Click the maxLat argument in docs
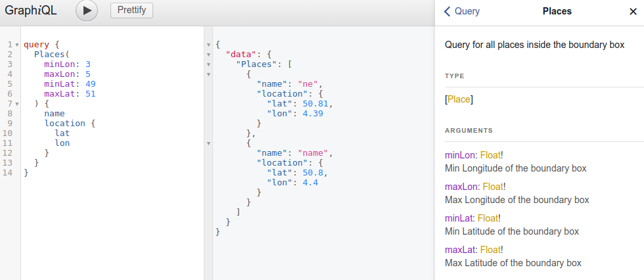The height and width of the screenshot is (280, 644). (460, 249)
